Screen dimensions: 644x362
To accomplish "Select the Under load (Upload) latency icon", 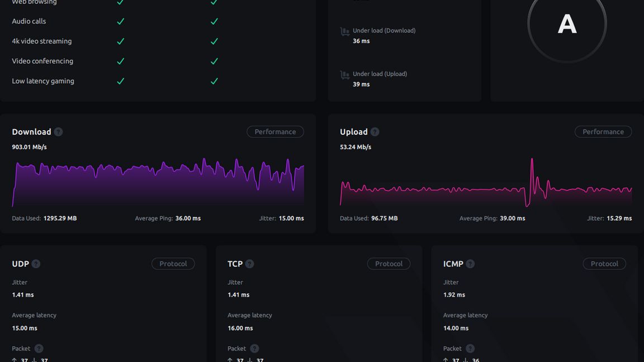I will (345, 75).
